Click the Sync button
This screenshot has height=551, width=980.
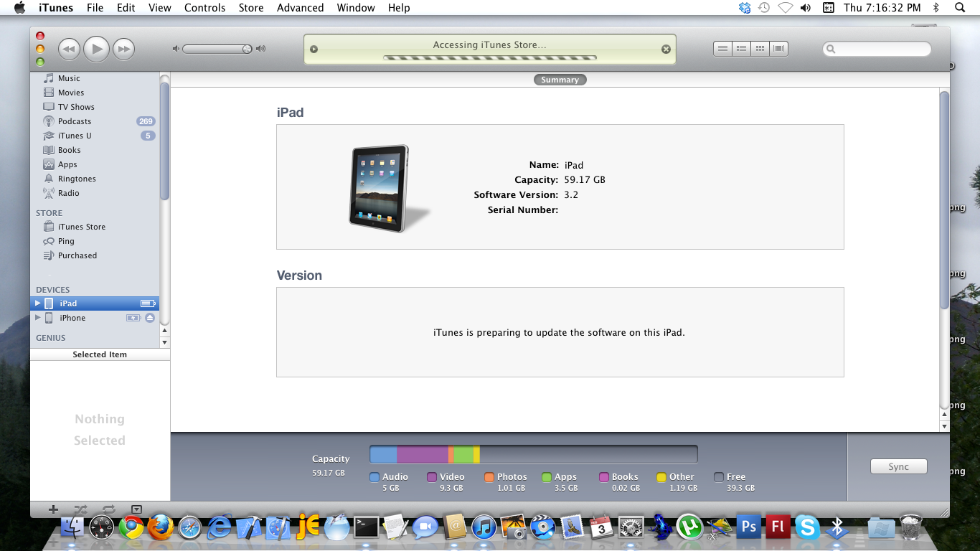click(898, 466)
